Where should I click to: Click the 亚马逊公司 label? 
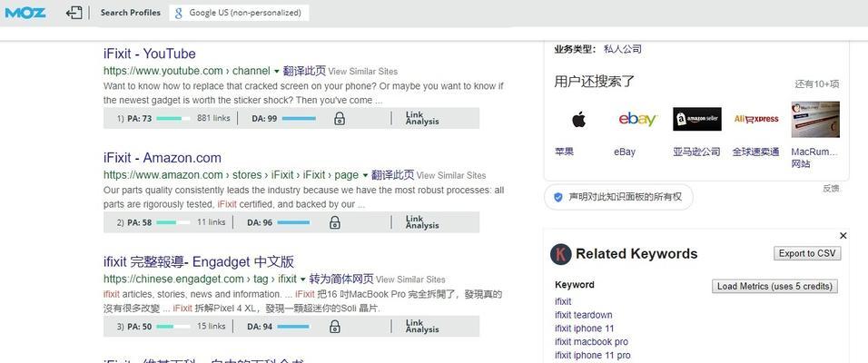click(x=696, y=152)
